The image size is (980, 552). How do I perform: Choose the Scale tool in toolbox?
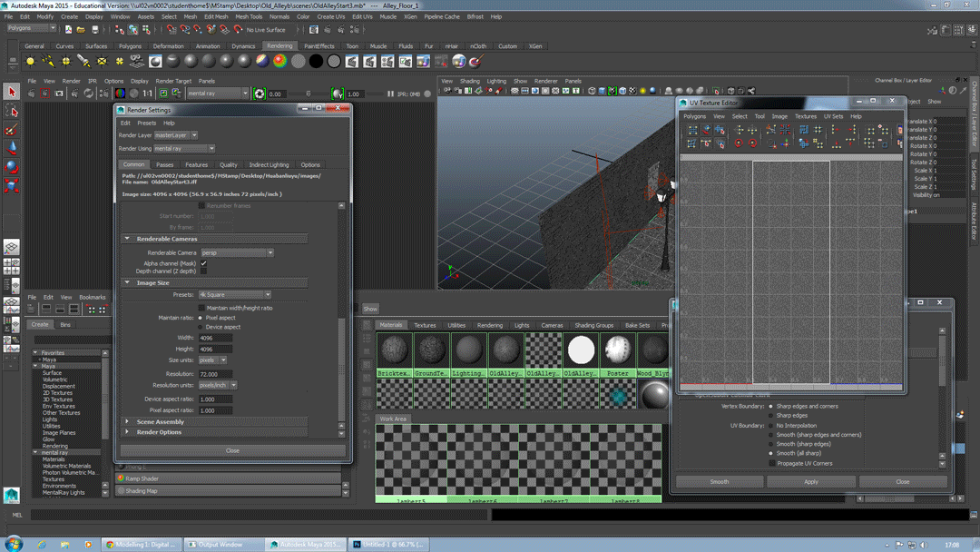11,185
